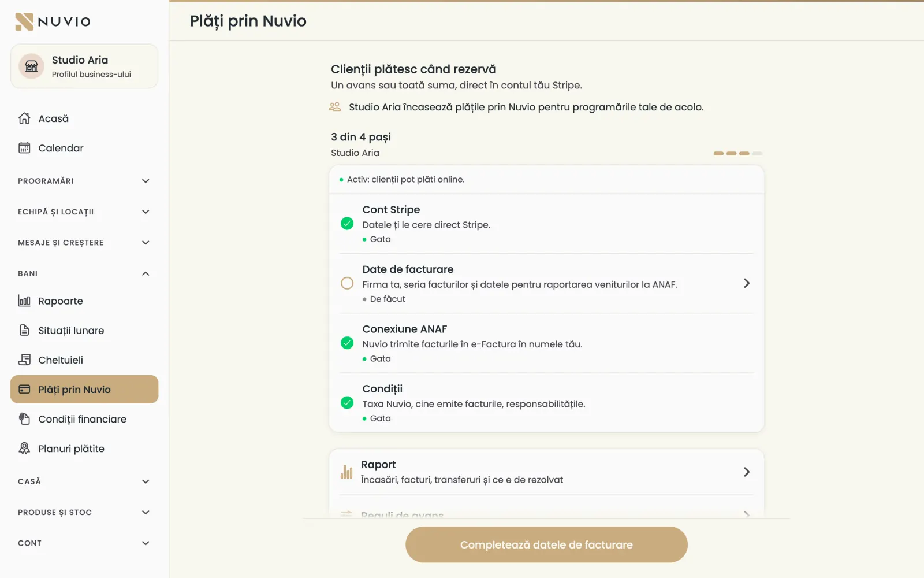
Task: Click the green check for Conexiune ANAF
Action: coord(347,343)
